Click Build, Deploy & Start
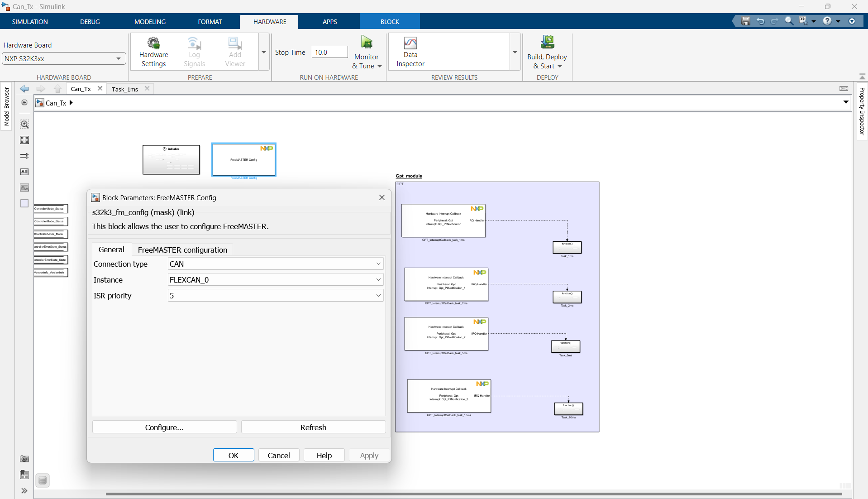 [x=547, y=51]
